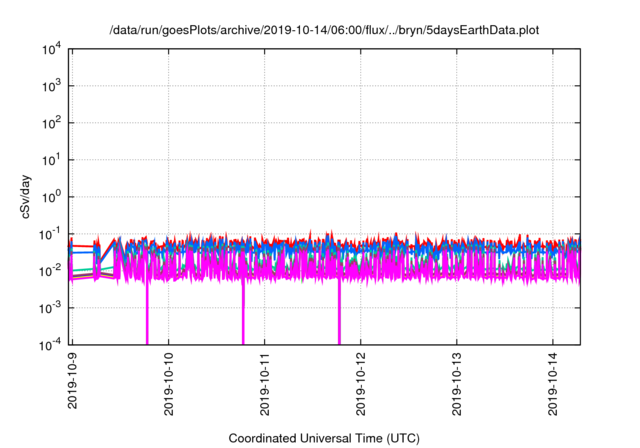
Task: Click the 10^-2 y-axis tick label
Action: 51,271
